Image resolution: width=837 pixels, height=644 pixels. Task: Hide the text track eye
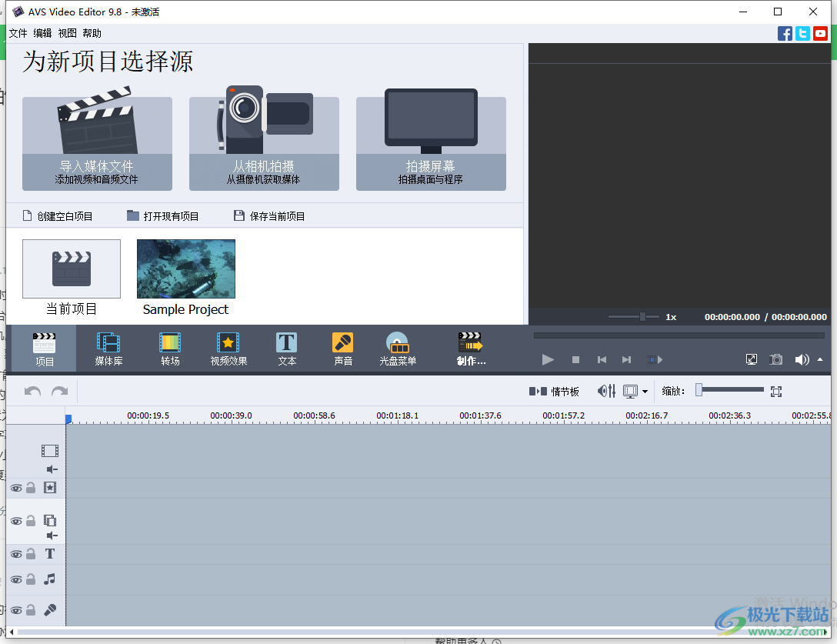[17, 554]
